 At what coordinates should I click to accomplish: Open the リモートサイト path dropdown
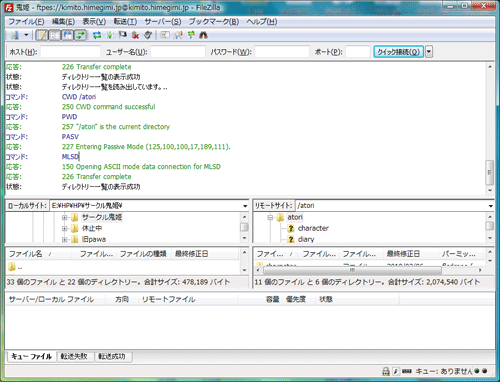coord(491,206)
